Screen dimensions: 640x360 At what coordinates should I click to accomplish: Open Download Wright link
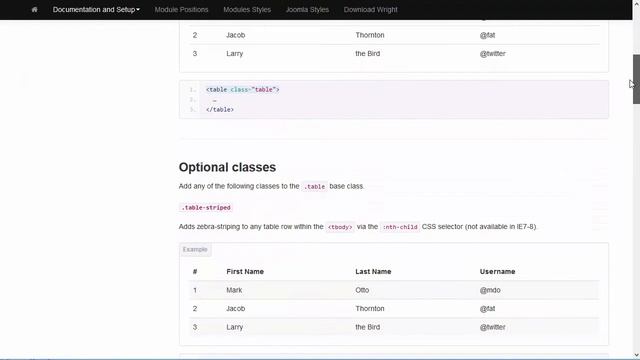coord(370,9)
